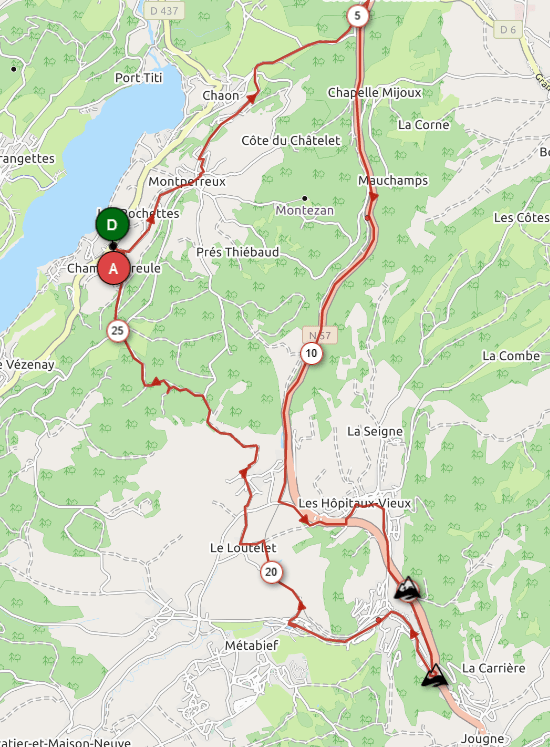This screenshot has height=747, width=550.
Task: Click the red A arrival marker
Action: tap(113, 268)
